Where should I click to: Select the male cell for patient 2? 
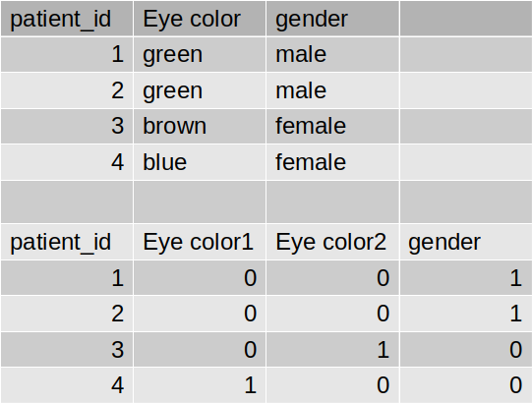[332, 90]
